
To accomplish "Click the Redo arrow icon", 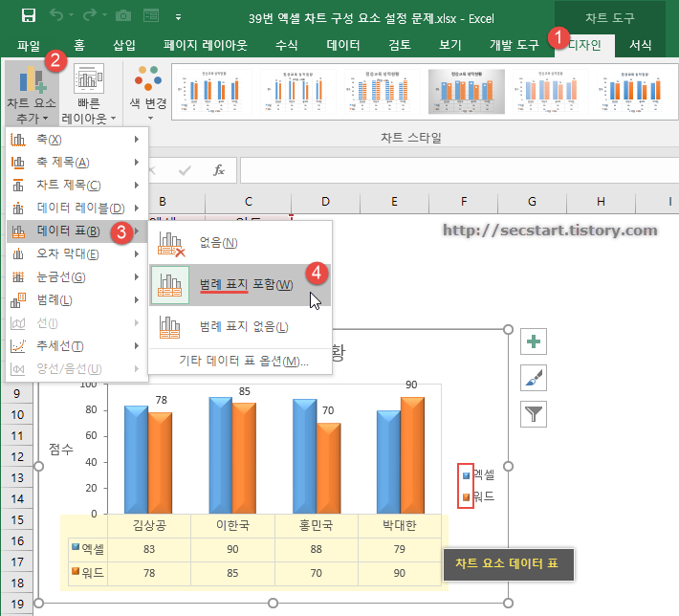I will click(90, 15).
